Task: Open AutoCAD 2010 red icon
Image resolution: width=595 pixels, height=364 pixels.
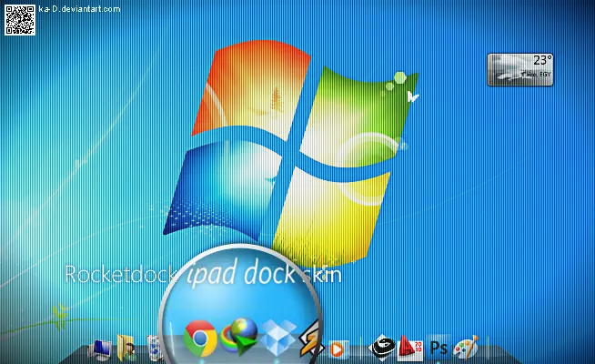Action: [410, 348]
